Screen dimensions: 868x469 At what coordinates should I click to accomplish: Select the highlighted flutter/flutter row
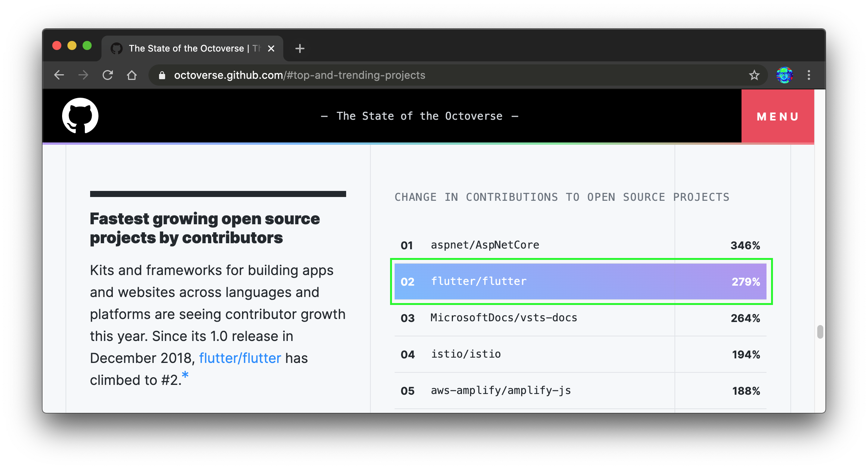(x=580, y=281)
